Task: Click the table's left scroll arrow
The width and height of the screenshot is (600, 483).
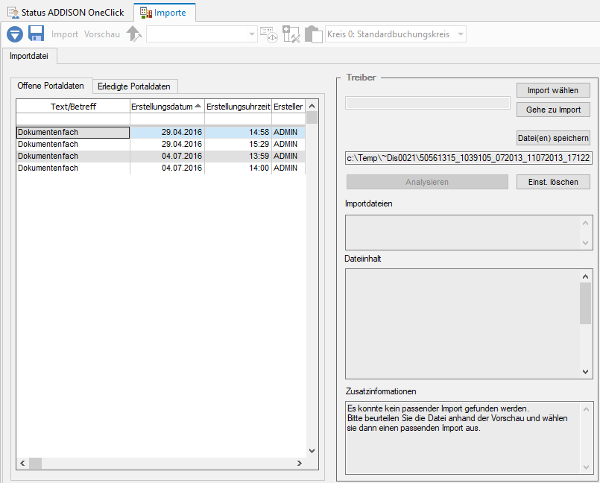Action: (23, 463)
